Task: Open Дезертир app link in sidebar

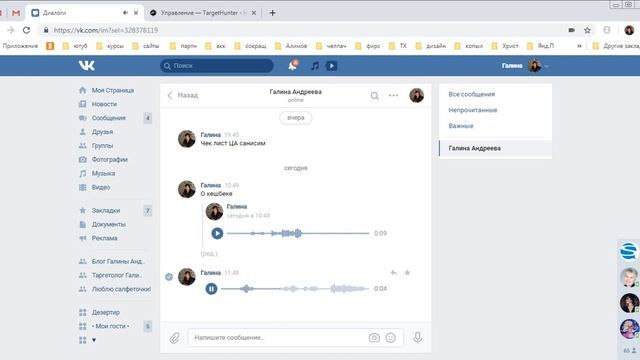Action: pyautogui.click(x=106, y=312)
